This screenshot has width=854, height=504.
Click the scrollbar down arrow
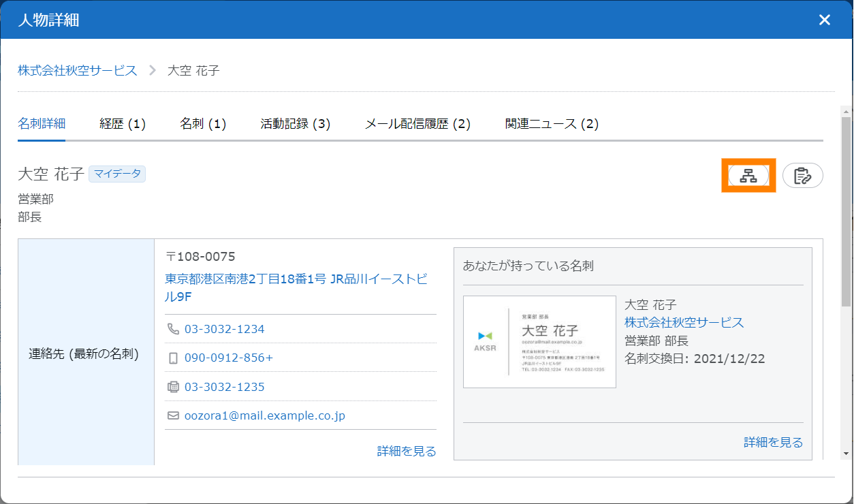pyautogui.click(x=846, y=453)
